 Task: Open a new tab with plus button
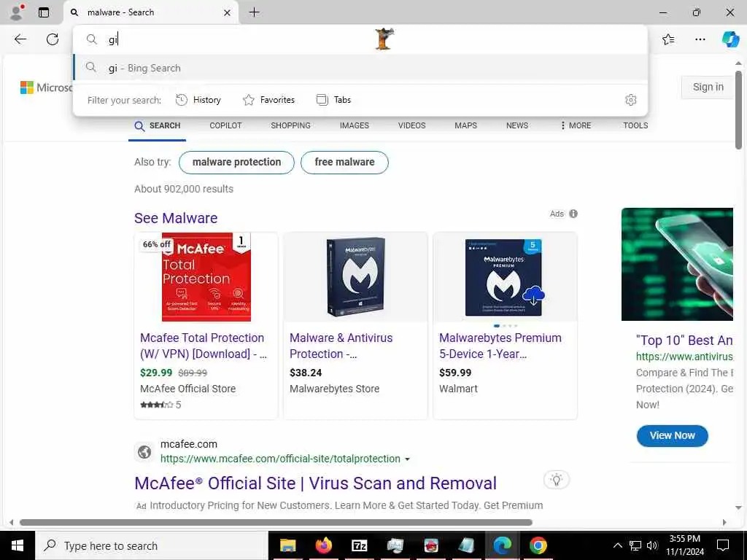(255, 12)
